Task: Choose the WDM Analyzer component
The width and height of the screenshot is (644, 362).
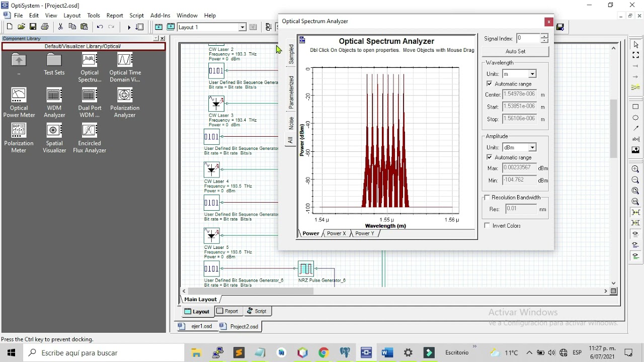Action: click(54, 103)
